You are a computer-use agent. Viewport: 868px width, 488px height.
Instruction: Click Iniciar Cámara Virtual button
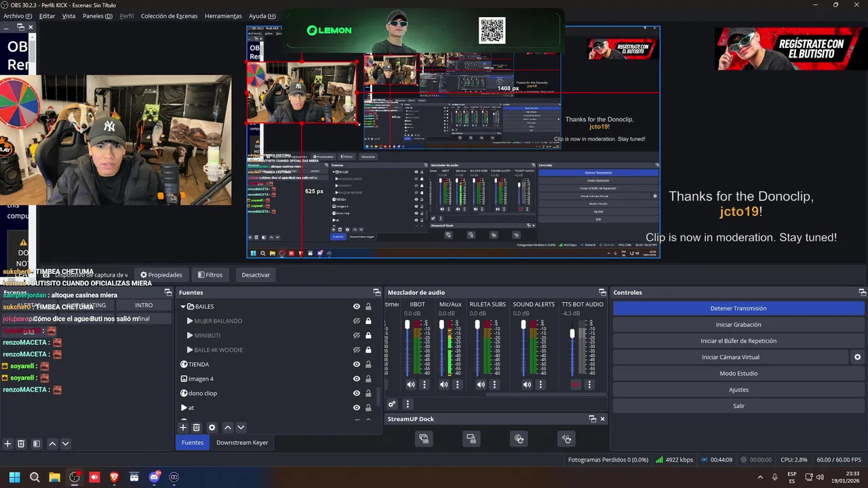730,357
